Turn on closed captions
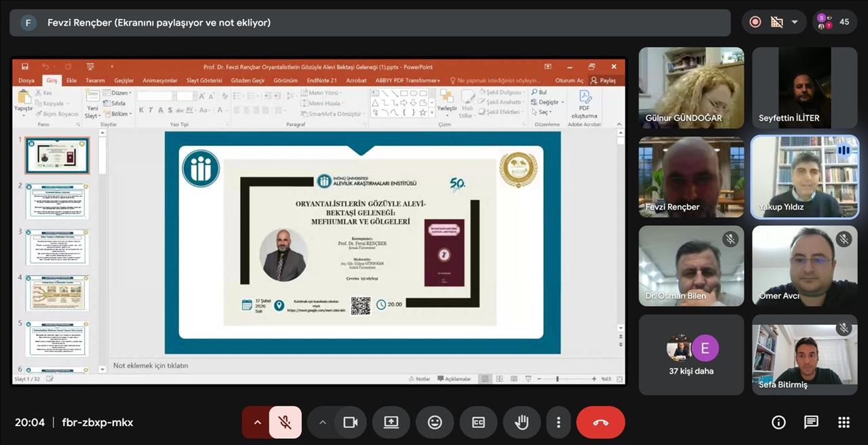The width and height of the screenshot is (868, 445). pos(478,423)
